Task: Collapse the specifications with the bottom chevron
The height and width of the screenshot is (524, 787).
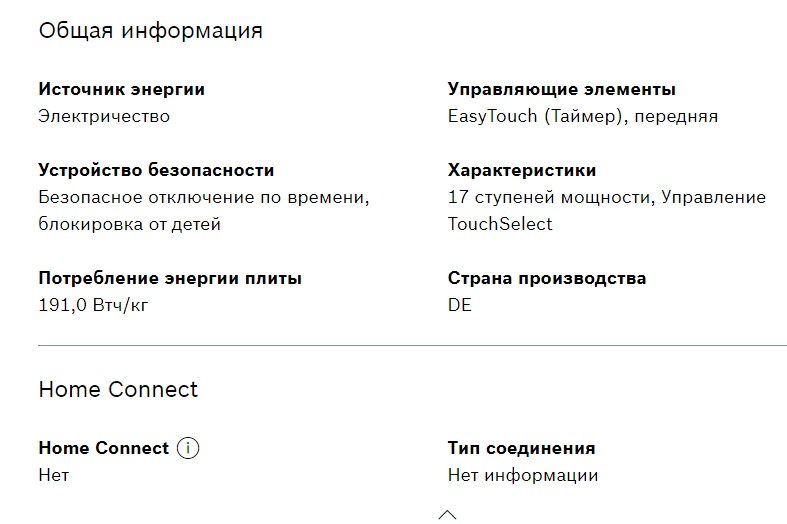Action: (x=447, y=514)
